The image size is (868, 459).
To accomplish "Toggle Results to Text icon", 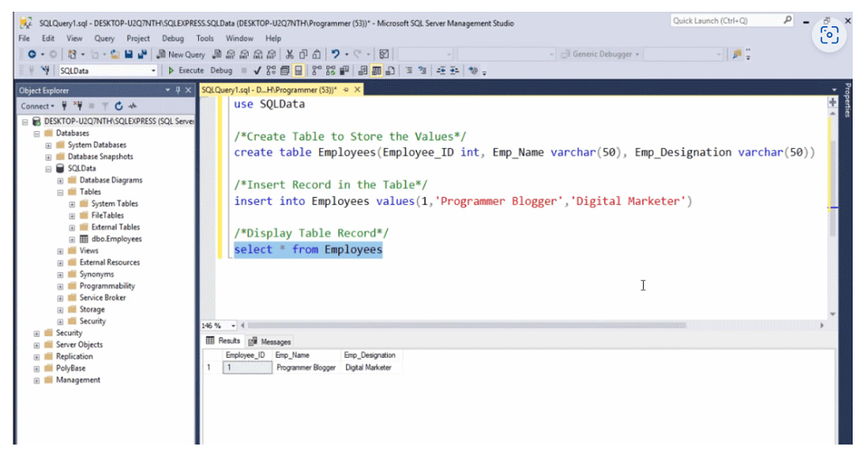I will (363, 70).
